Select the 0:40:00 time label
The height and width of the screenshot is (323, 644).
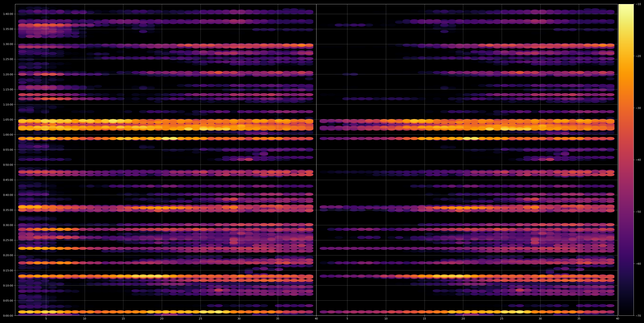[8, 195]
